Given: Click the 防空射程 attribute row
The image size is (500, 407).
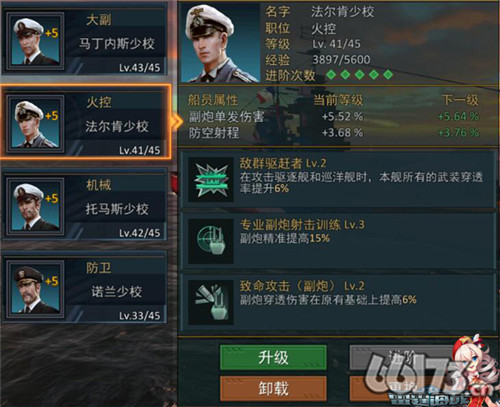Looking at the screenshot, I should [334, 133].
